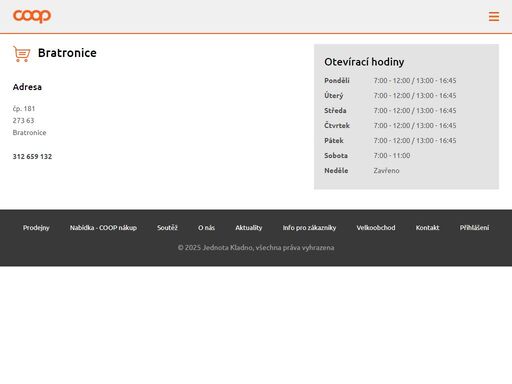Click the city name Bratronice in the address
The height and width of the screenshot is (384, 512).
click(29, 132)
